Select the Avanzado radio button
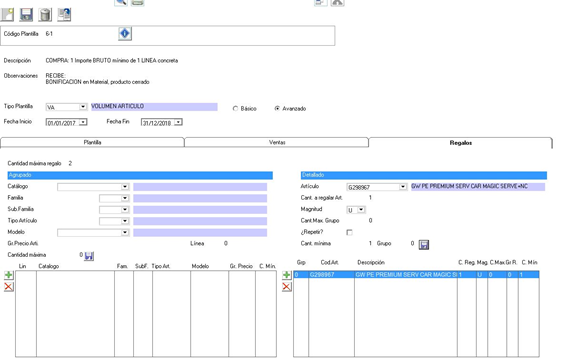This screenshot has height=361, width=567. (x=277, y=109)
